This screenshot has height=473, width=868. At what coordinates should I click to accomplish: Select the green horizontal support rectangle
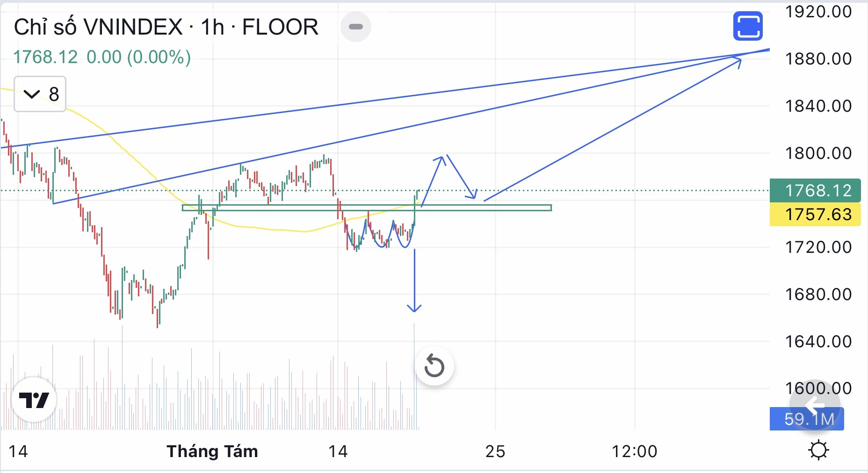(x=367, y=208)
